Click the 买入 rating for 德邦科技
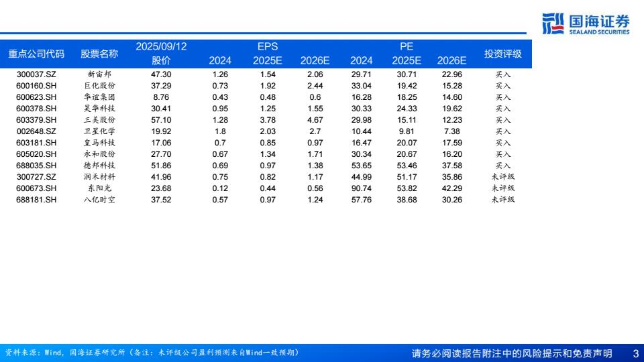The width and height of the screenshot is (644, 362). pos(502,166)
